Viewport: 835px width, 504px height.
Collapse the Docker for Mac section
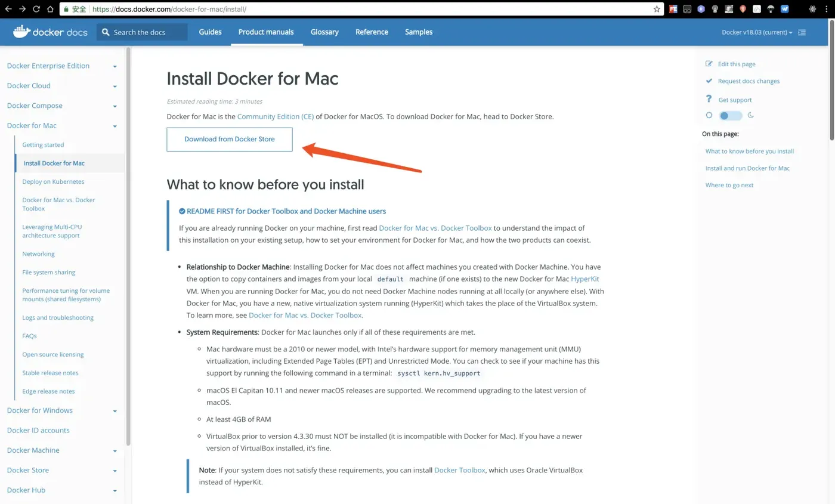pyautogui.click(x=115, y=126)
